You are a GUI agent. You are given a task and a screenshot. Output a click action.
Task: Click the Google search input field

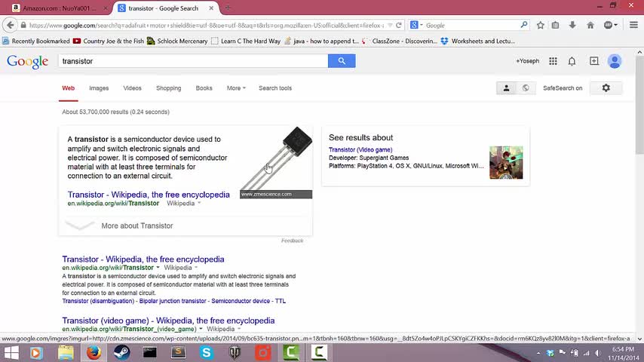click(193, 61)
